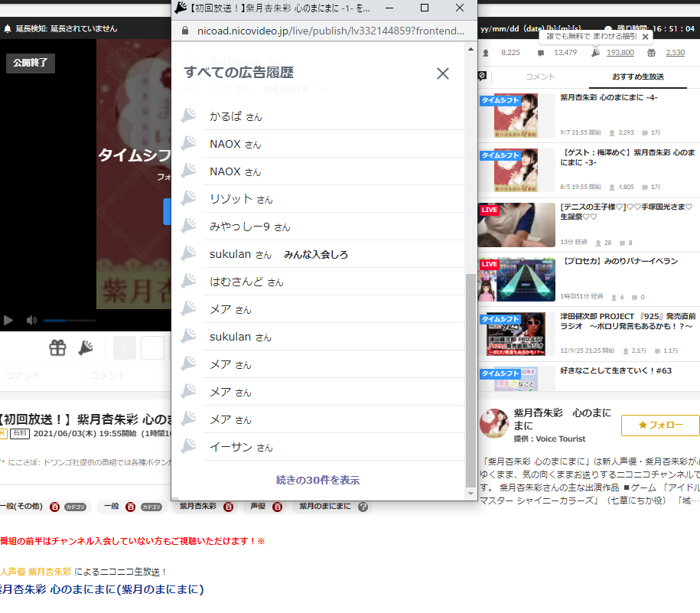700x613 pixels.
Task: Open gift points count 2,530
Action: (675, 53)
